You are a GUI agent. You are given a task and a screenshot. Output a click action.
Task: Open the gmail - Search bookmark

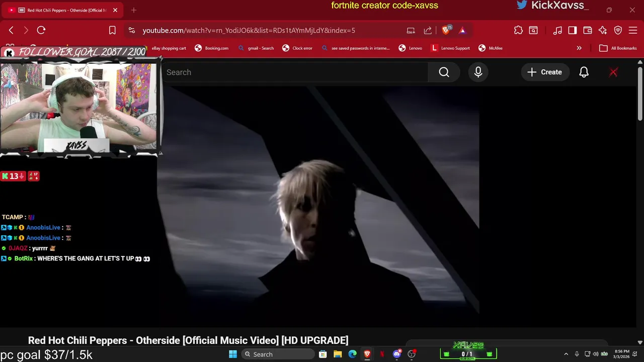coord(256,48)
